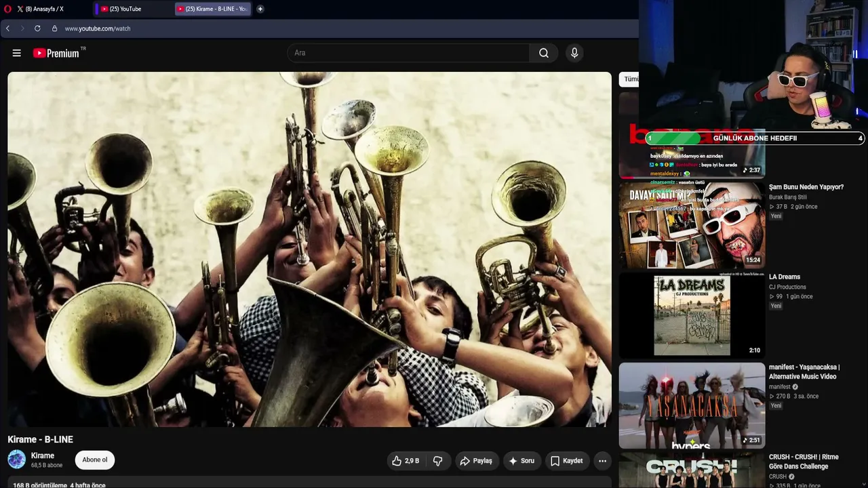Open the LA Dreams video title
The image size is (868, 488).
point(785,277)
